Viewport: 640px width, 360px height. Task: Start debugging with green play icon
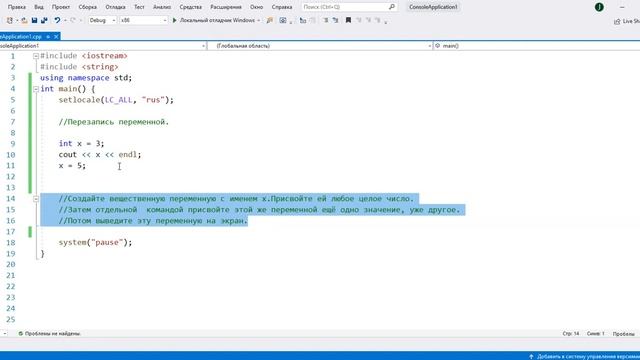(174, 20)
